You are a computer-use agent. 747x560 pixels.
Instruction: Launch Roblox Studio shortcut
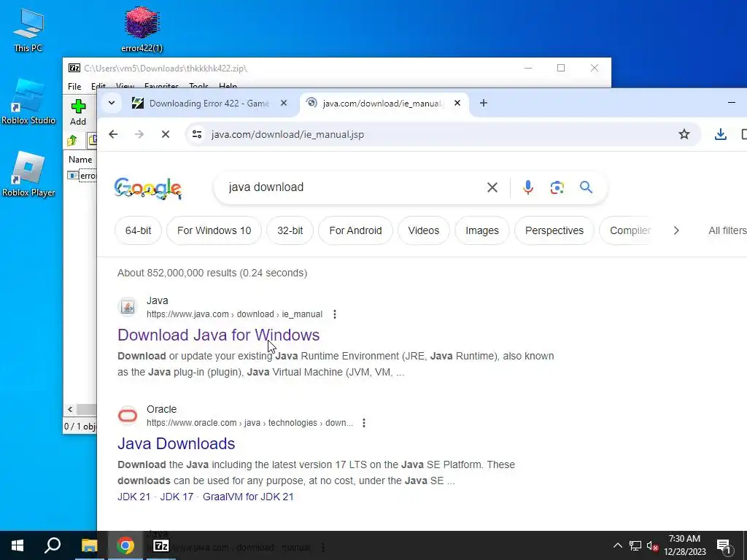click(x=28, y=101)
